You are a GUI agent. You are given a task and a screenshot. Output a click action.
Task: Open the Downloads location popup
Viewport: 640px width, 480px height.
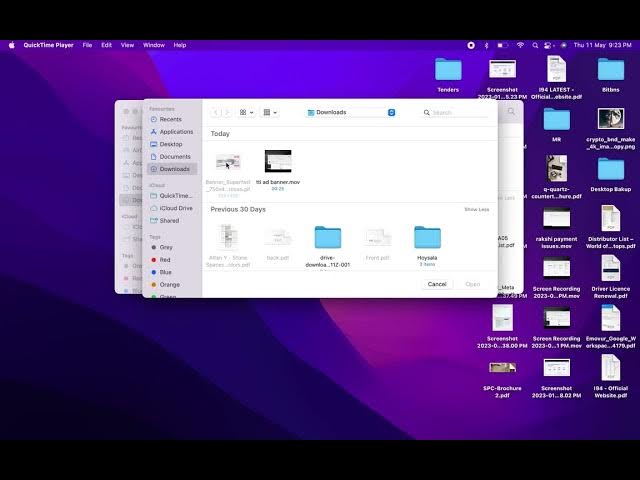tap(351, 112)
